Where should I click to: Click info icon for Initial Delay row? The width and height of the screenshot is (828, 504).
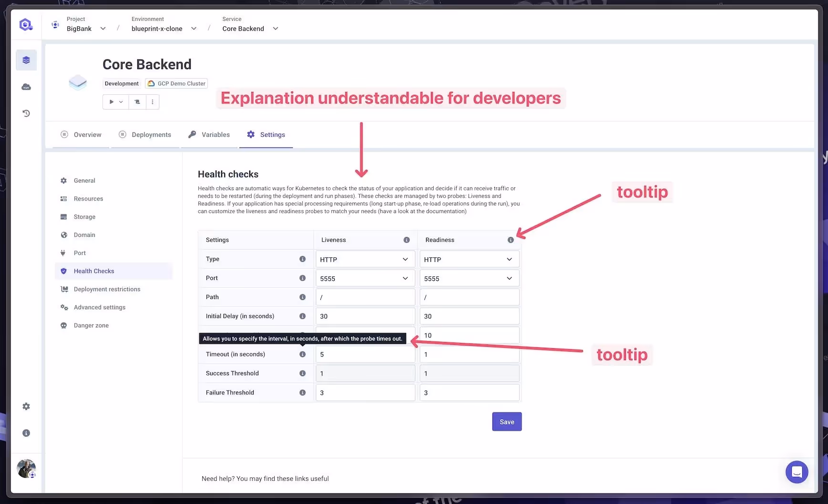point(302,316)
